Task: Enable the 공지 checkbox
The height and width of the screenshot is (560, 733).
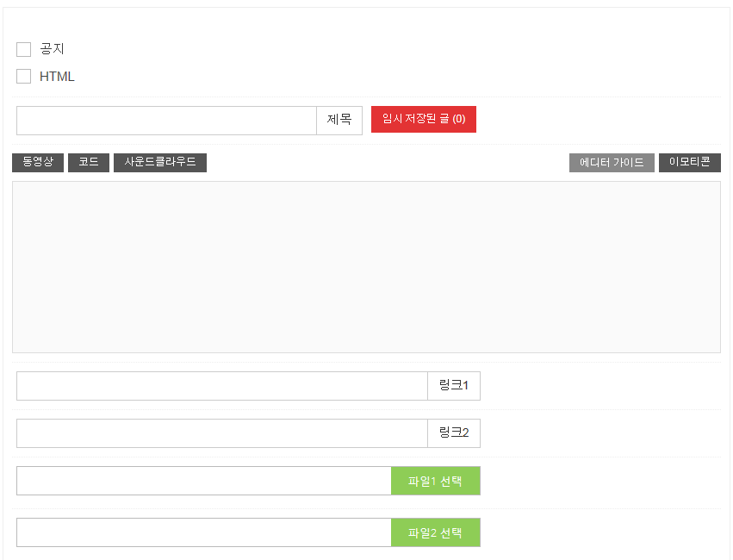Action: 24,50
